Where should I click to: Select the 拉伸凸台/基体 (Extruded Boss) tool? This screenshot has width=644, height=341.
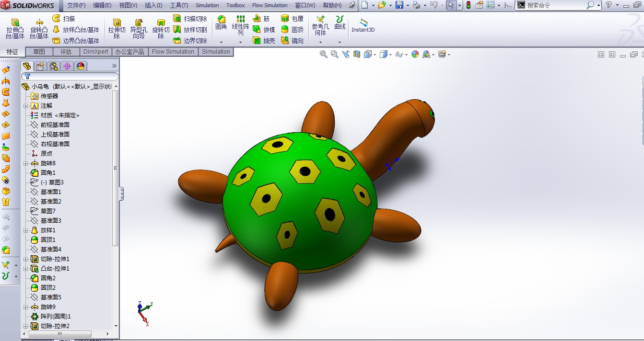click(x=14, y=27)
